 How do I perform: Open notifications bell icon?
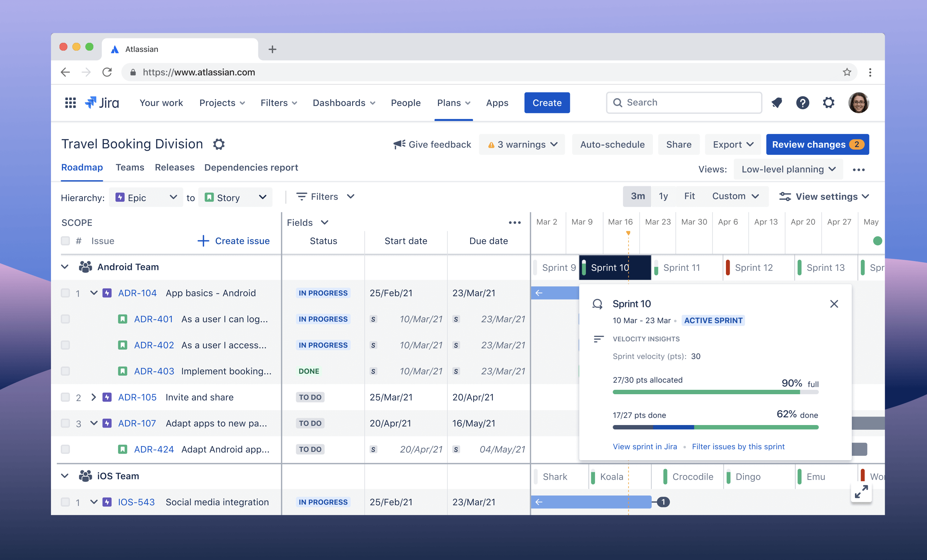coord(777,103)
